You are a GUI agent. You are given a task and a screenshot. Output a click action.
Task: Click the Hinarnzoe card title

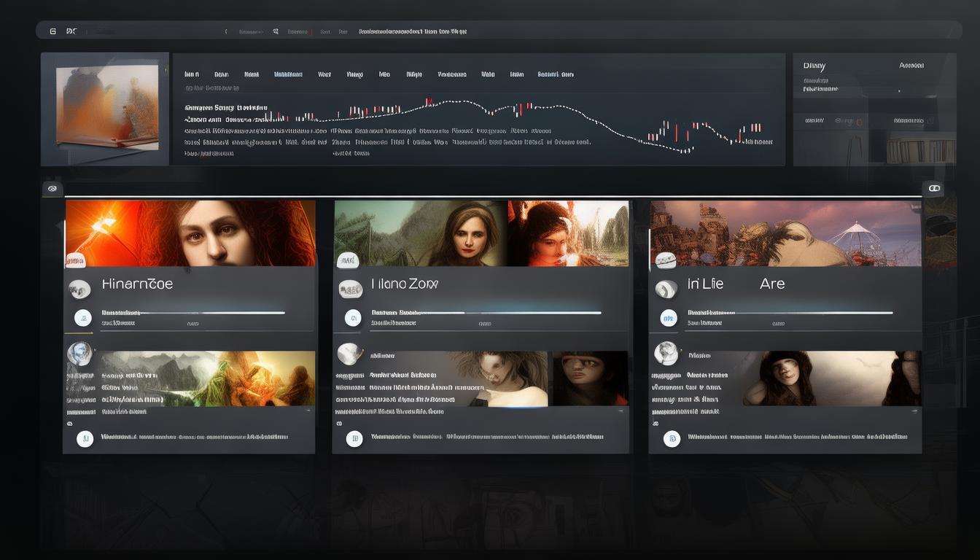[x=137, y=284]
